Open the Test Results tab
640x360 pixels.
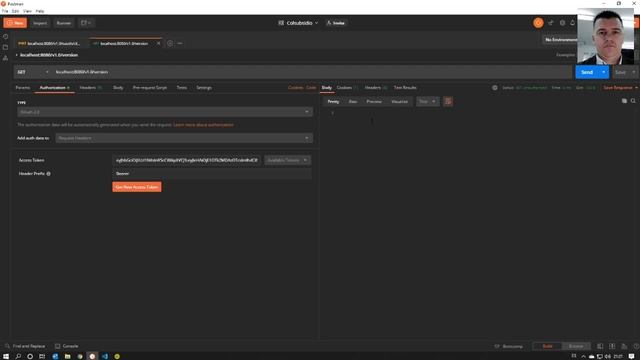click(x=405, y=88)
